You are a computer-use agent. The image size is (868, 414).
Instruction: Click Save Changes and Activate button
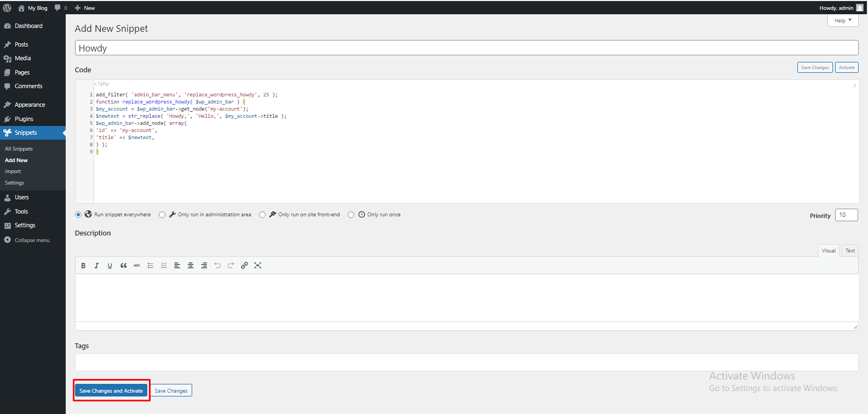point(111,390)
